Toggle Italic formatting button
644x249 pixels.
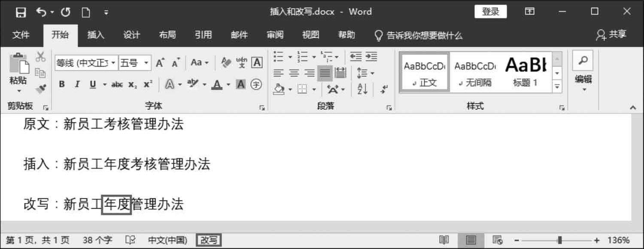[x=77, y=85]
